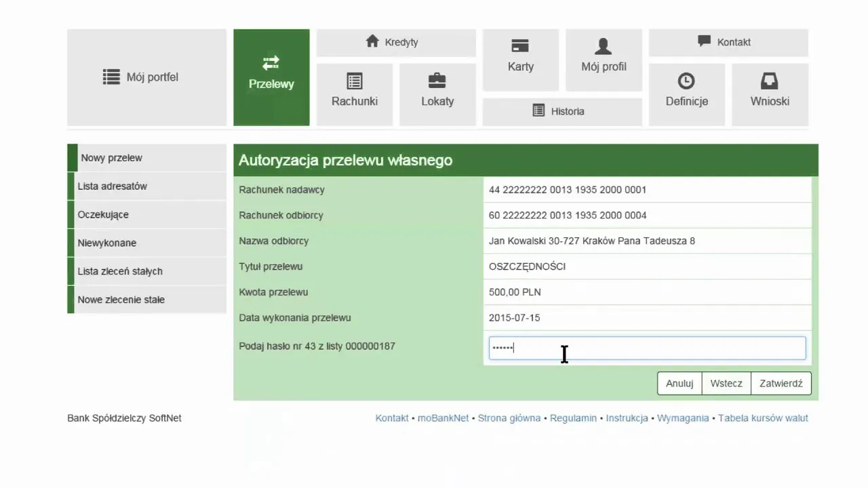Go to Mój profil person icon
The image size is (868, 488).
pyautogui.click(x=603, y=46)
